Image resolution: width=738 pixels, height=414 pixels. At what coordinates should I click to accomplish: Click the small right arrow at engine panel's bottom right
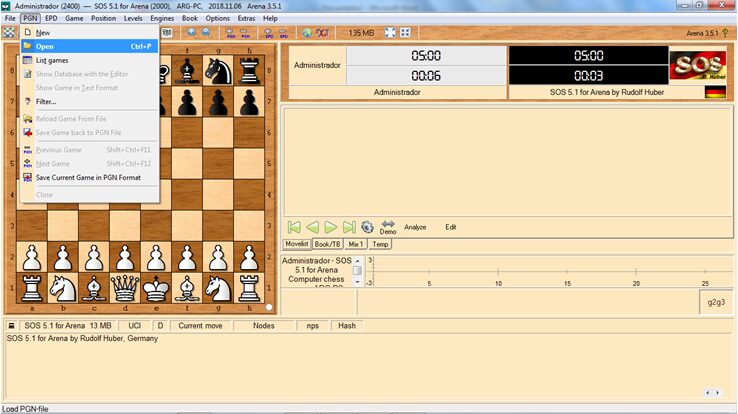717,392
